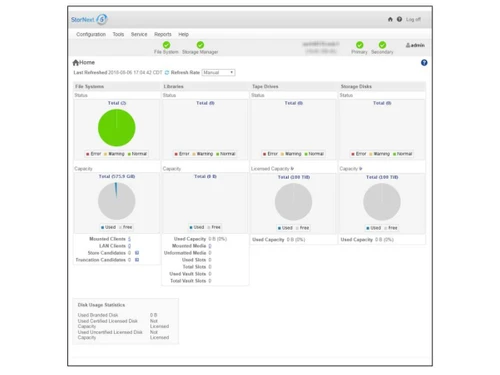Open the Service menu

click(139, 34)
